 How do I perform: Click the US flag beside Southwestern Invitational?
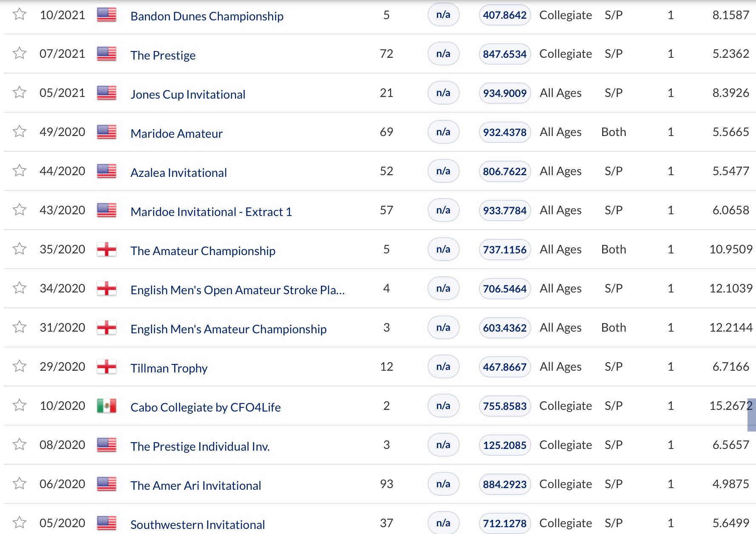[x=107, y=523]
